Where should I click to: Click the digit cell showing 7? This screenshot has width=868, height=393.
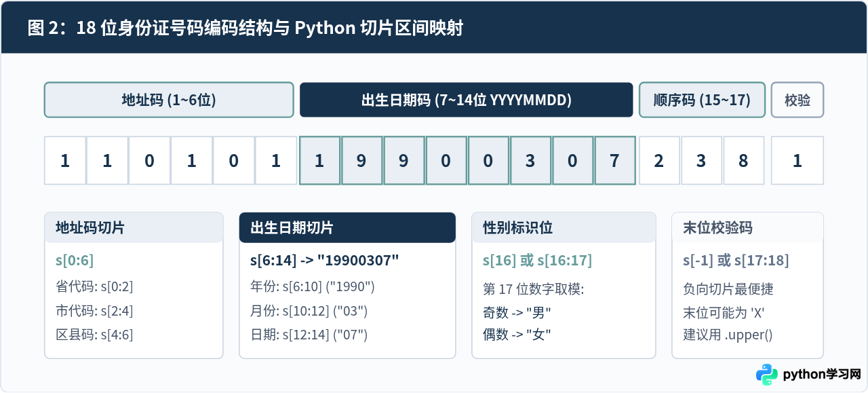(x=615, y=160)
